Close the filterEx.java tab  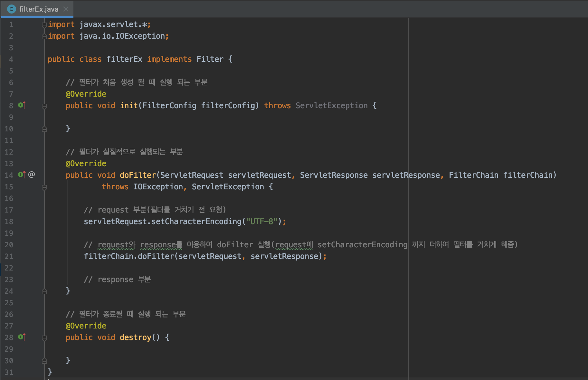tap(66, 9)
